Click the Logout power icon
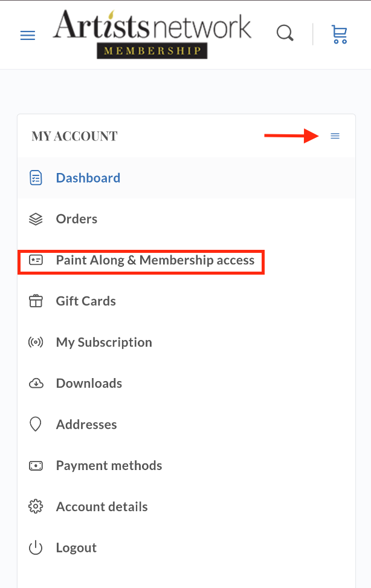Image resolution: width=371 pixels, height=588 pixels. (36, 547)
